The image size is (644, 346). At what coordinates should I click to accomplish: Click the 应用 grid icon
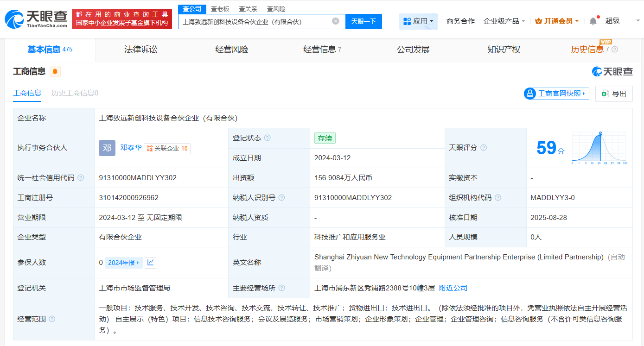pos(406,21)
